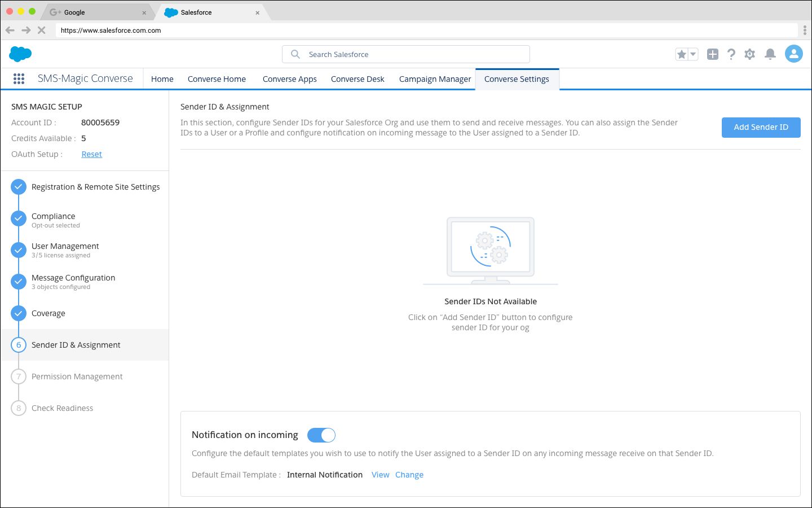
Task: Click the step 6 circle icon
Action: [19, 345]
